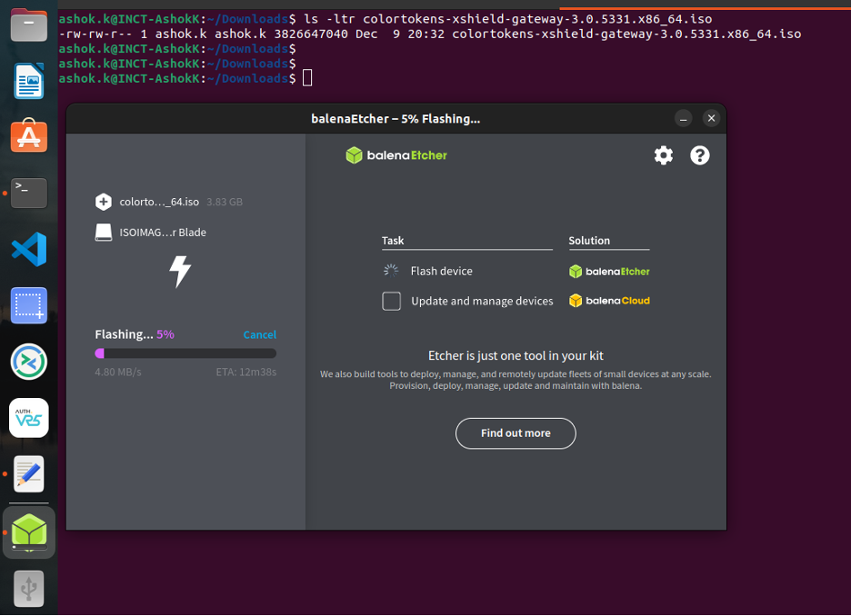Open the screenshot tool in dock

(29, 305)
